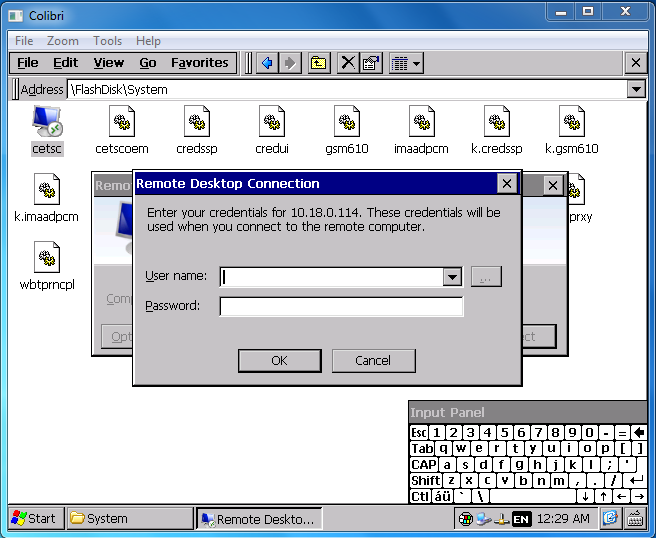Open the Start menu
This screenshot has width=656, height=538.
(x=36, y=518)
